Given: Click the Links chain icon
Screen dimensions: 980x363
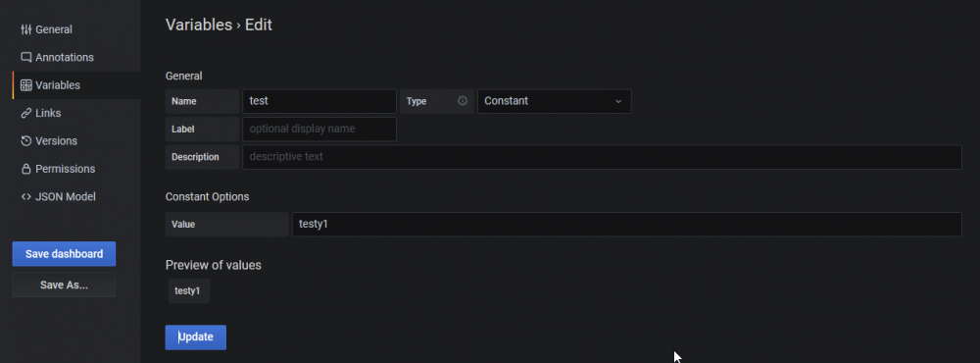Looking at the screenshot, I should click(25, 113).
